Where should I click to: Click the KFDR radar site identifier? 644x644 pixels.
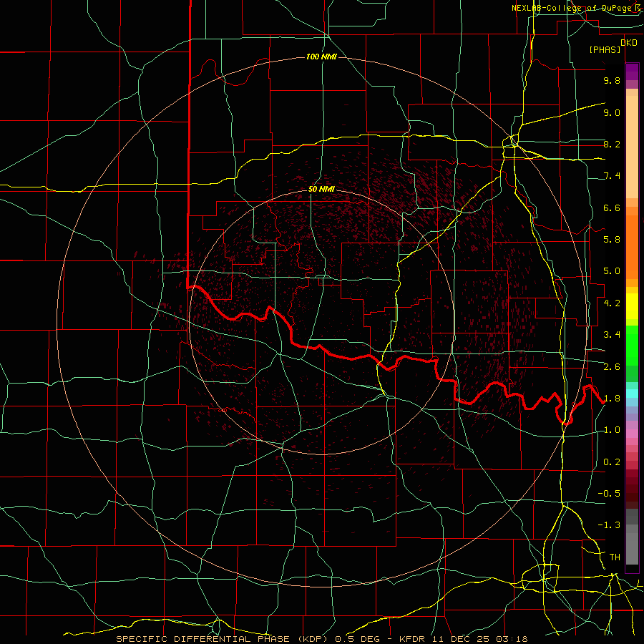tap(413, 639)
